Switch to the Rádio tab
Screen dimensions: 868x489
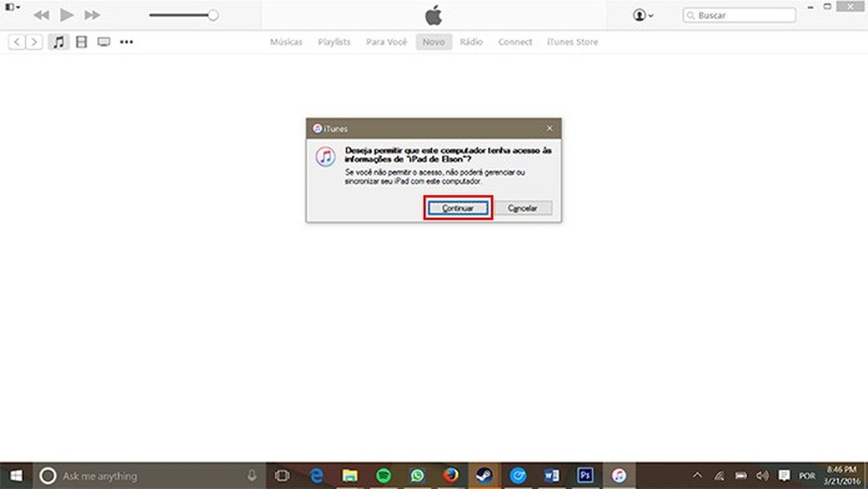[471, 41]
